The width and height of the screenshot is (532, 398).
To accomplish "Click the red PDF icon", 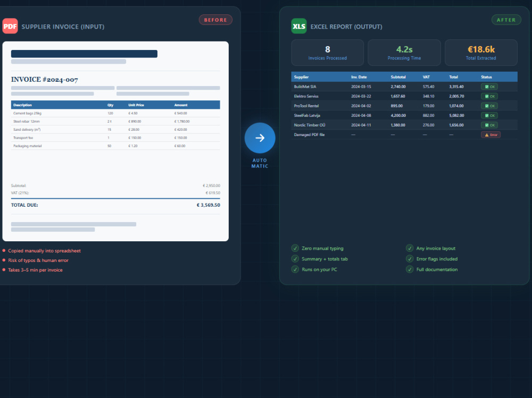I will 10,26.
